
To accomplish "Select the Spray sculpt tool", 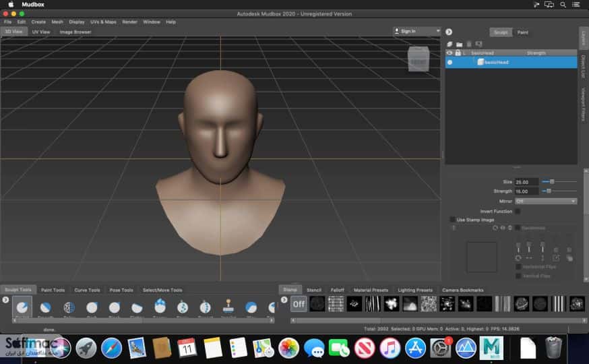I will click(x=183, y=307).
